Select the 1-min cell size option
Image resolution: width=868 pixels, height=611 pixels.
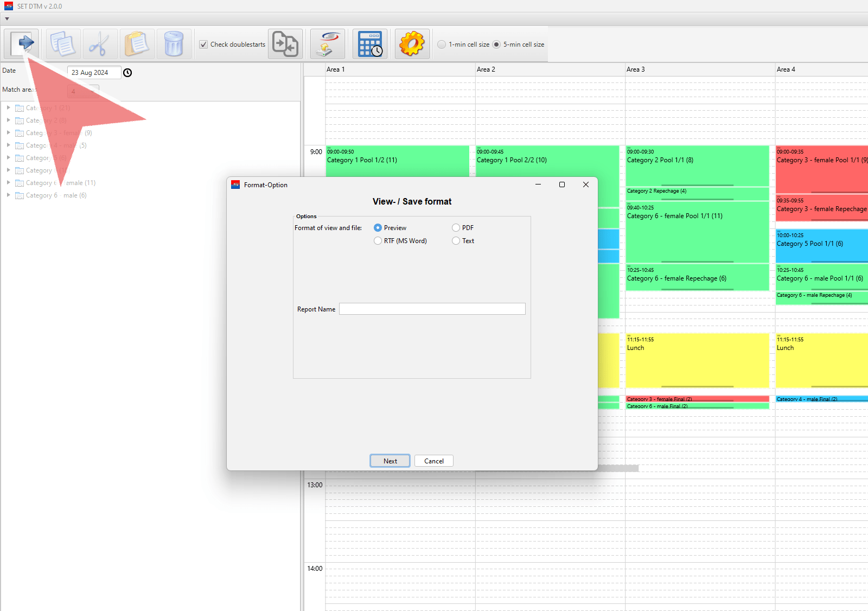tap(442, 44)
